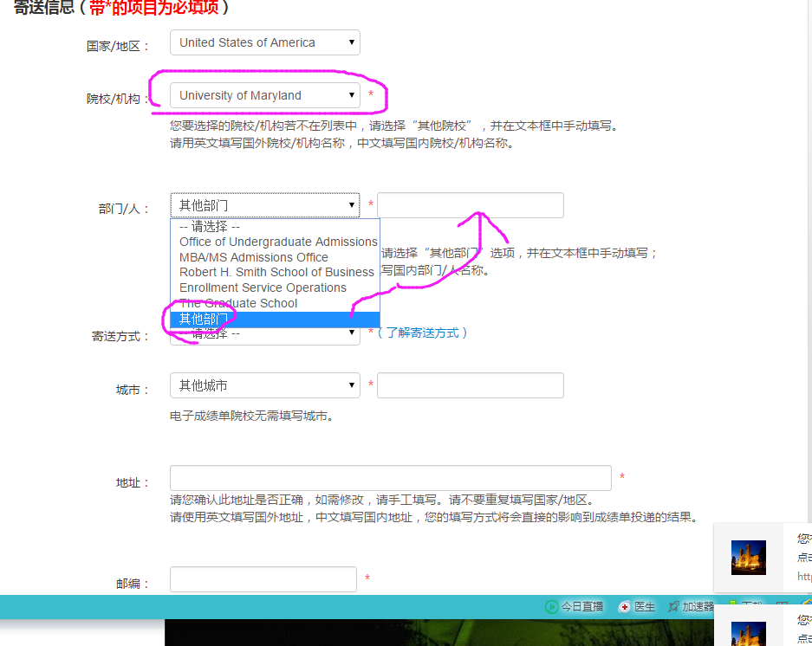Collapse the 部门/人 department dropdown
The height and width of the screenshot is (646, 812).
[x=264, y=205]
